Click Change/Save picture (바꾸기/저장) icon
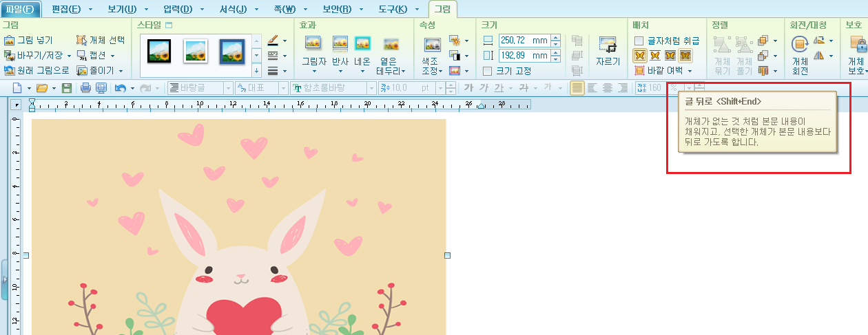Viewport: 868px width, 335px height. (x=9, y=55)
